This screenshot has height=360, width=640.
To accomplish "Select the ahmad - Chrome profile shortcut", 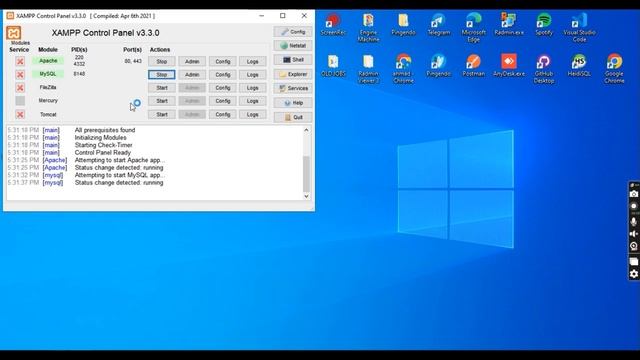I will tap(403, 69).
